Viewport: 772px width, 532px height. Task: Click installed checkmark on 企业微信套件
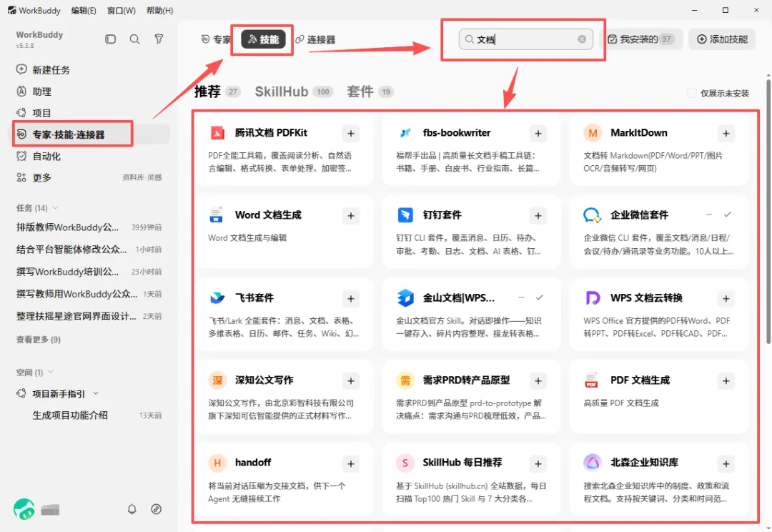coord(727,215)
